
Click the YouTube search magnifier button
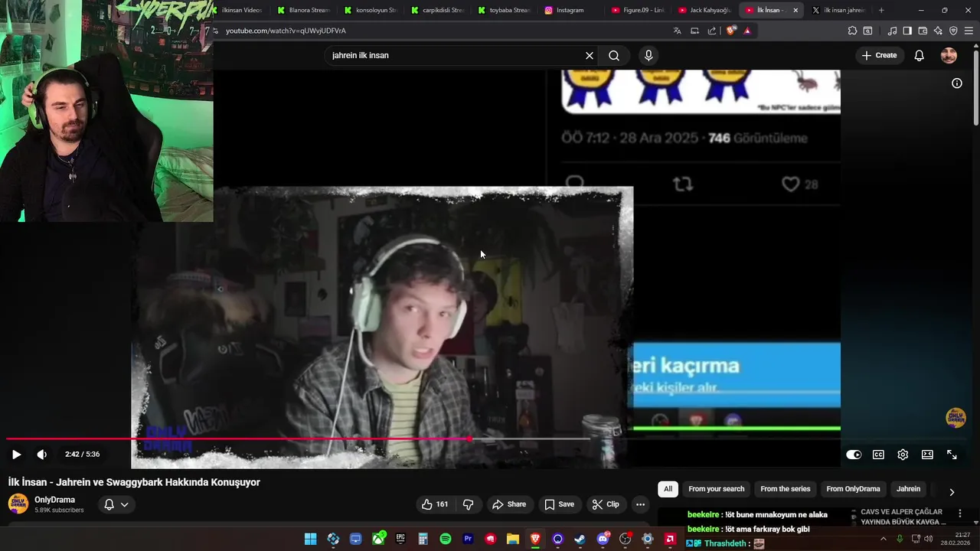click(614, 55)
